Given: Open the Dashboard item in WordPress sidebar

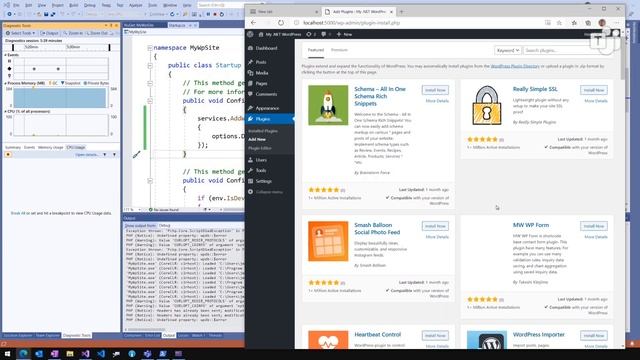Looking at the screenshot, I should [266, 48].
